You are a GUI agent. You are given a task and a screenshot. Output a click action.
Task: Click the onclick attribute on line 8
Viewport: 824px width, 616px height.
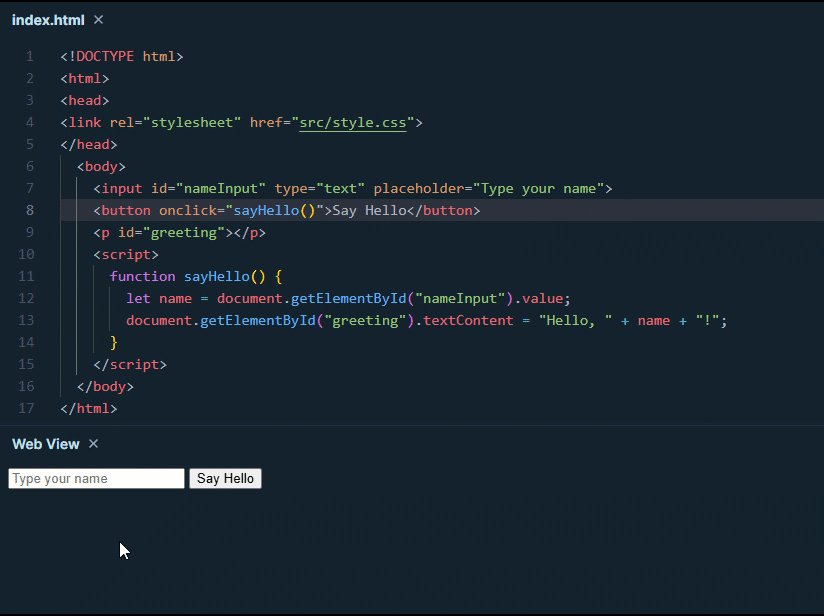pos(188,211)
